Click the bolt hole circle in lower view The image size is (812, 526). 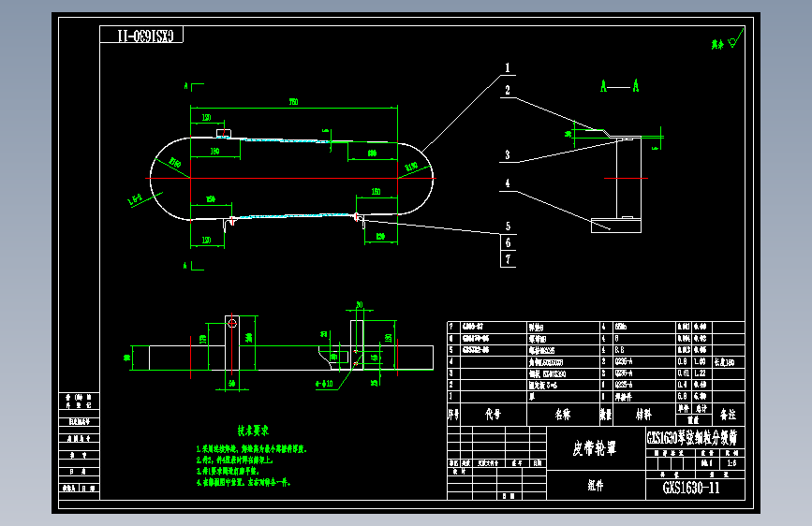click(x=232, y=323)
